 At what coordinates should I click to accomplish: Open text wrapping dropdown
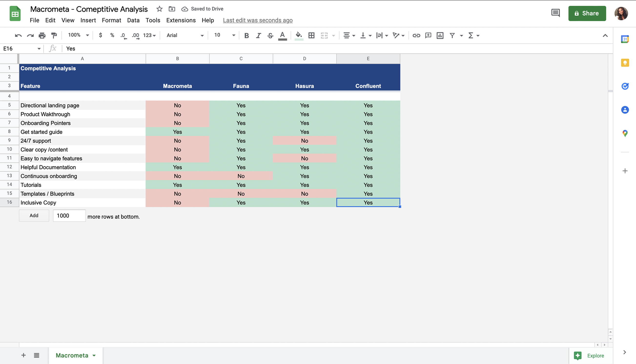click(382, 36)
